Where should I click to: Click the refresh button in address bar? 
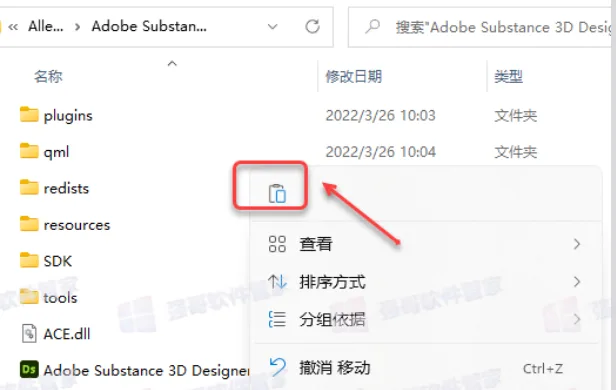click(x=313, y=27)
